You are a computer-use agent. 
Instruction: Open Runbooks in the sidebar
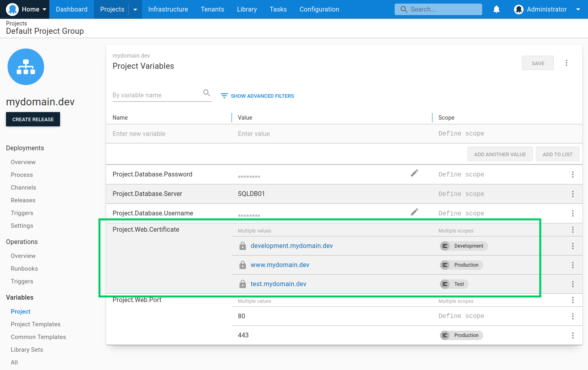pos(24,269)
